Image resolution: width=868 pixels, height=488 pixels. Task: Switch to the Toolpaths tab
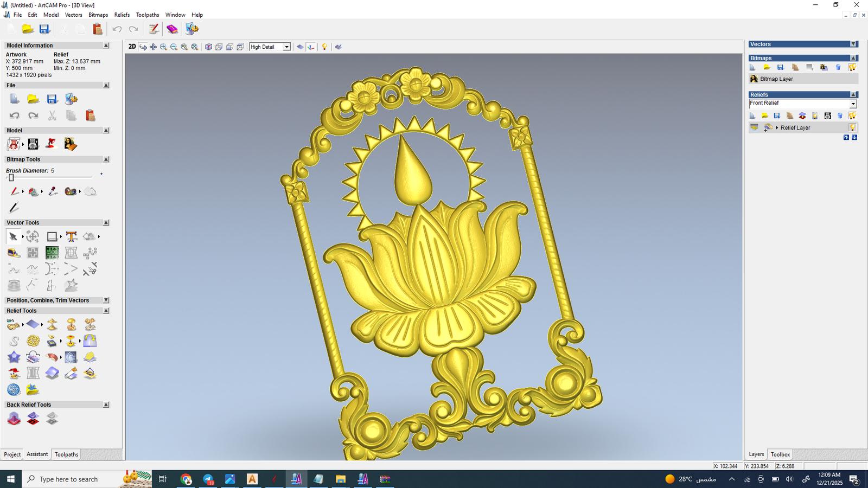click(x=66, y=454)
